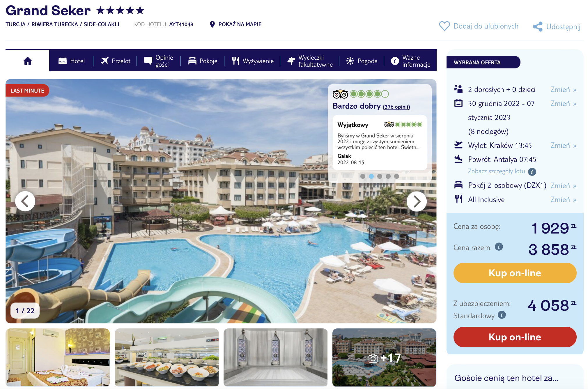This screenshot has height=389, width=588.
Task: Go to previous photo with left arrow
Action: (x=25, y=201)
